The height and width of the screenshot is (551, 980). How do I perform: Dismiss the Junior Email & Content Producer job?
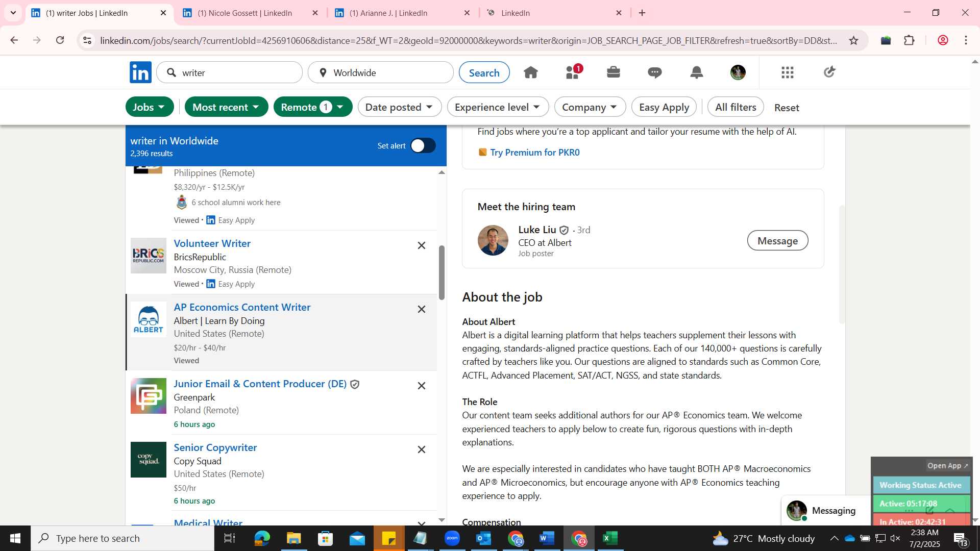pyautogui.click(x=422, y=386)
